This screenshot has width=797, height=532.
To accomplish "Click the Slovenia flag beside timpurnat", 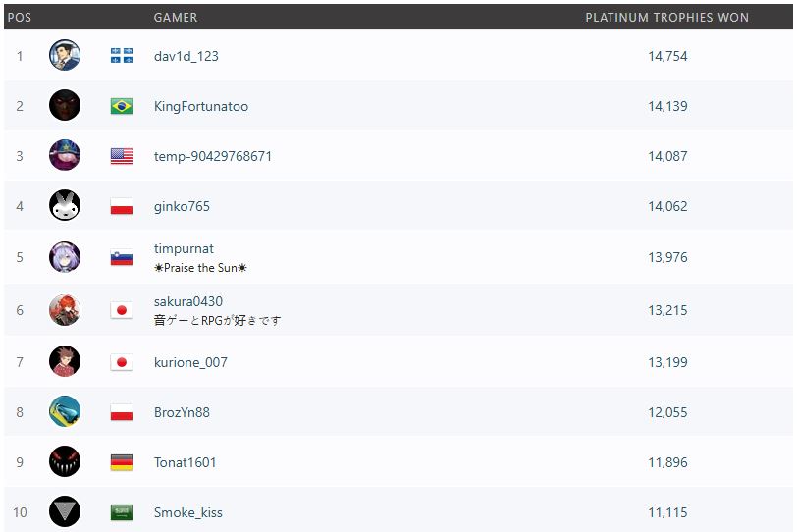I will [x=122, y=257].
